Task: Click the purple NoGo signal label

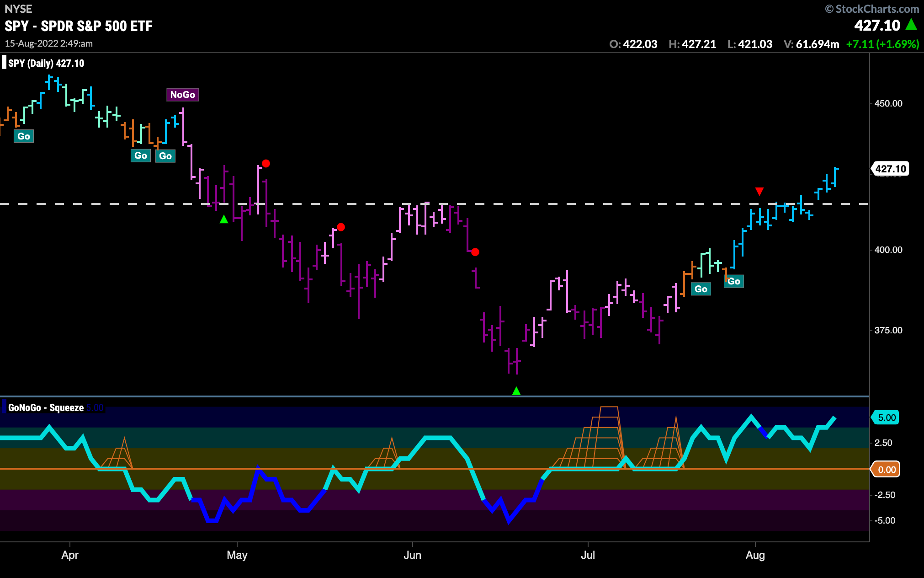Action: click(183, 95)
